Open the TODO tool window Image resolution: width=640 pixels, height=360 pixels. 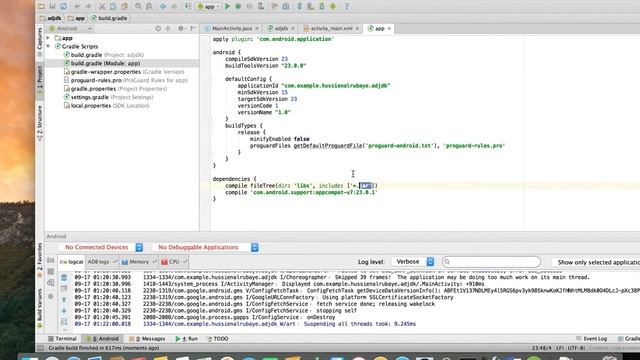point(218,339)
